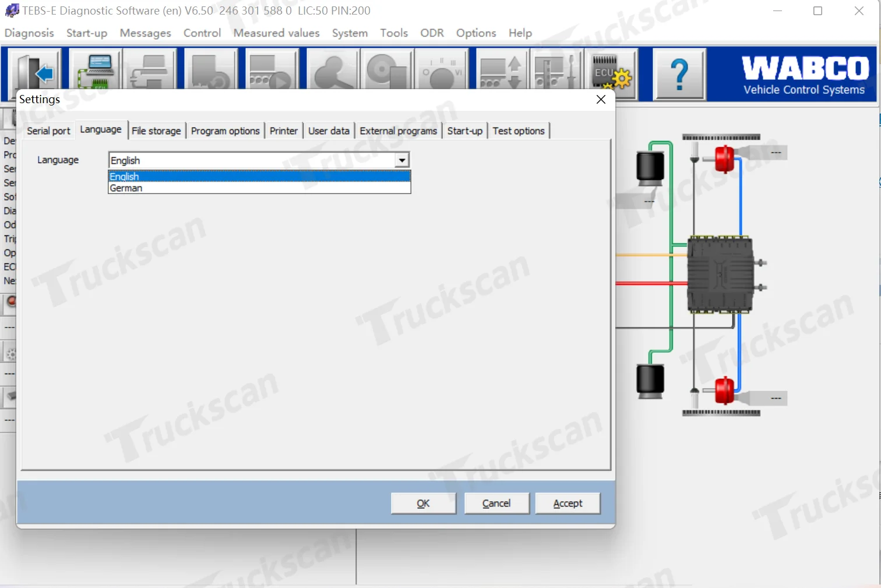
Task: Switch to the Program options tab
Action: [225, 131]
